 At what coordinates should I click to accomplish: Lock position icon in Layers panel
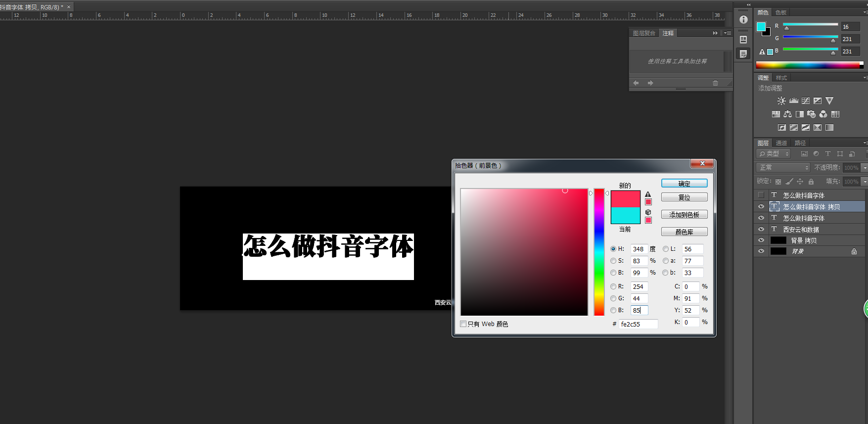point(800,182)
